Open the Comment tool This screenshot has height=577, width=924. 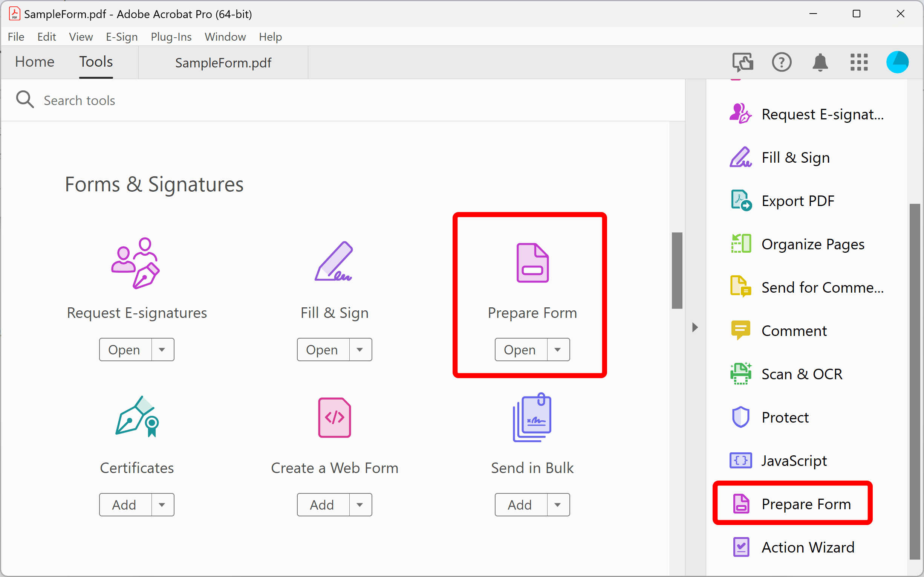click(794, 330)
